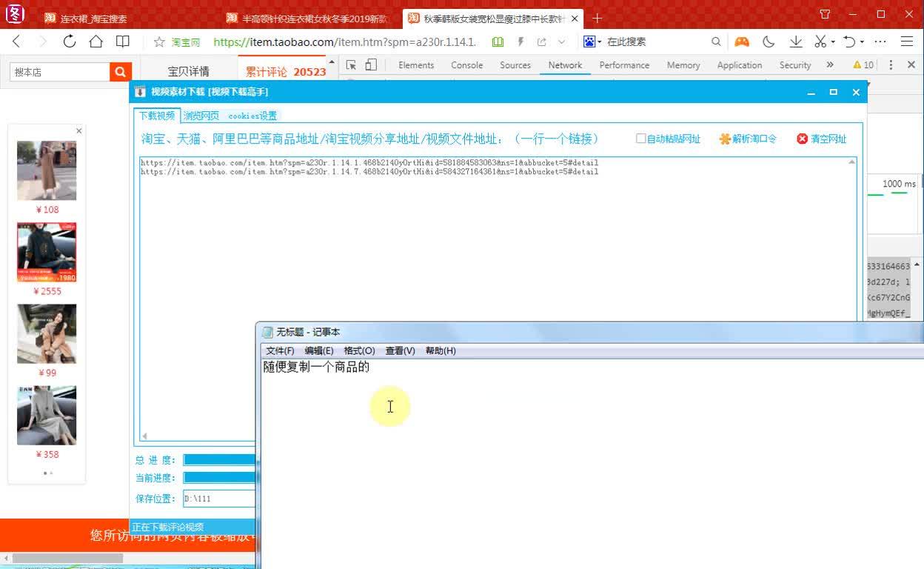Open the game controller icon in the browser toolbar
This screenshot has height=569, width=924.
pos(742,42)
